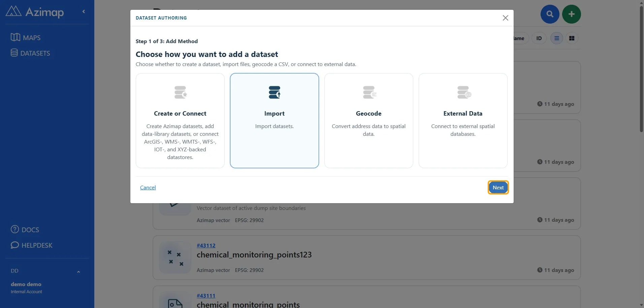Click the green plus add button
The height and width of the screenshot is (308, 644).
(571, 14)
